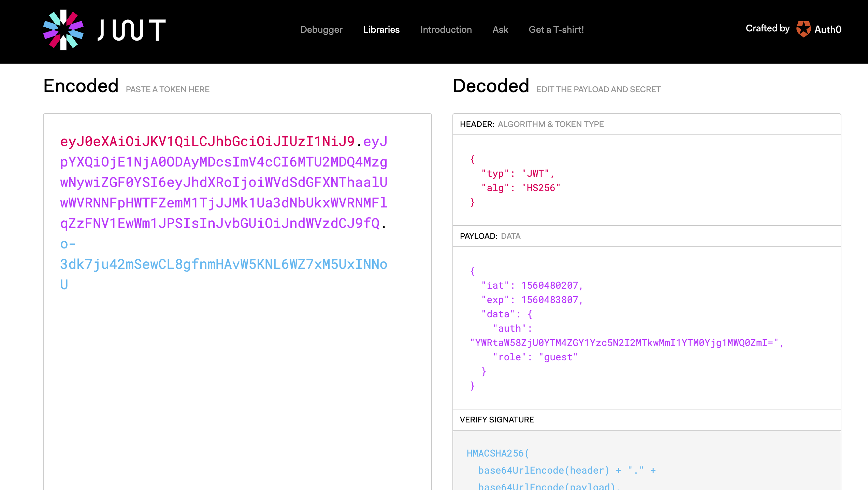This screenshot has height=490, width=868.
Task: Click the blue signature segment of token
Action: pyautogui.click(x=223, y=264)
